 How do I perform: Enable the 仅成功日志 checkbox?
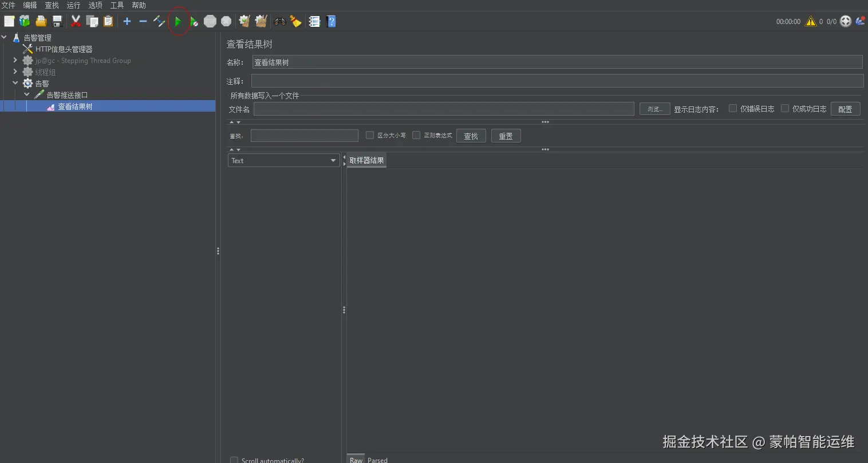(x=785, y=108)
